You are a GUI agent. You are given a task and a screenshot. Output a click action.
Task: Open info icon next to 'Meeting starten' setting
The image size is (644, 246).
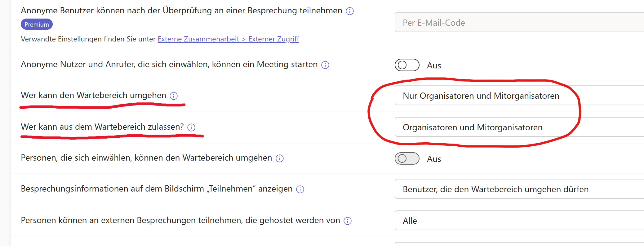point(325,65)
